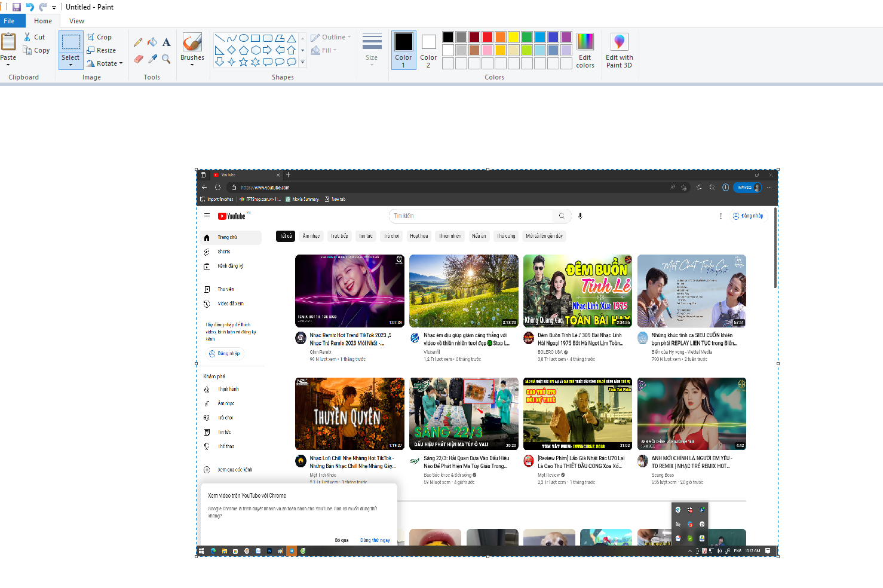The image size is (883, 588).
Task: Pick the lime green palette swatch
Action: pos(526,50)
